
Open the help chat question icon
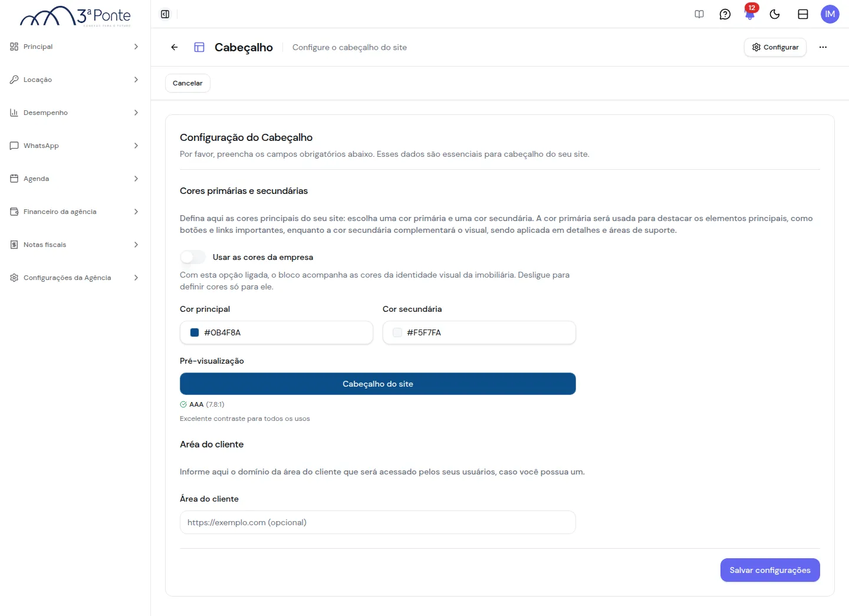coord(725,14)
